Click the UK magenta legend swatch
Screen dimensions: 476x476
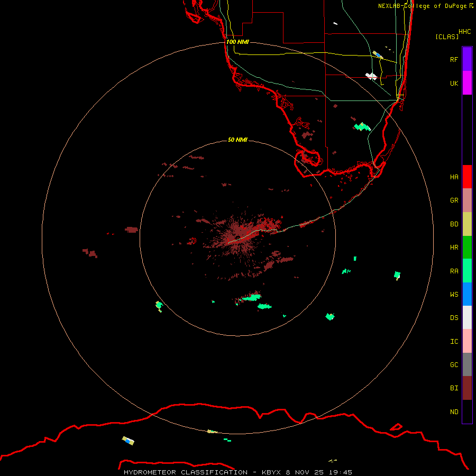pos(467,83)
